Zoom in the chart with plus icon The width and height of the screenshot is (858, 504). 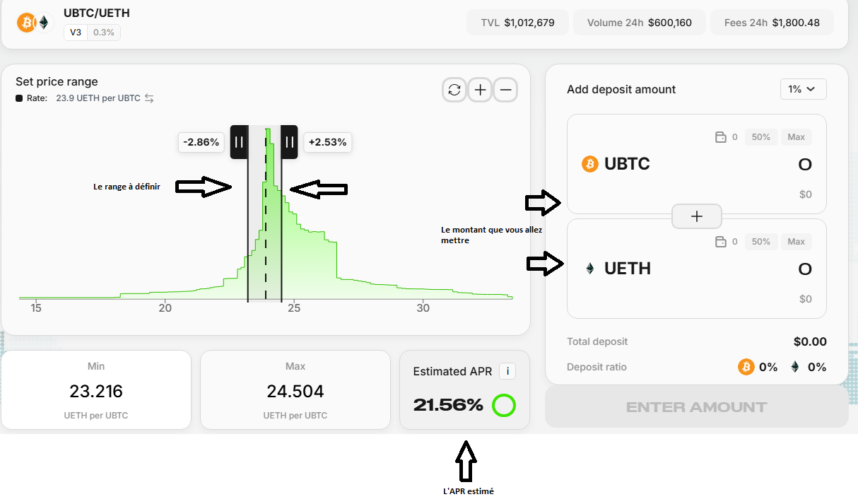click(x=480, y=90)
